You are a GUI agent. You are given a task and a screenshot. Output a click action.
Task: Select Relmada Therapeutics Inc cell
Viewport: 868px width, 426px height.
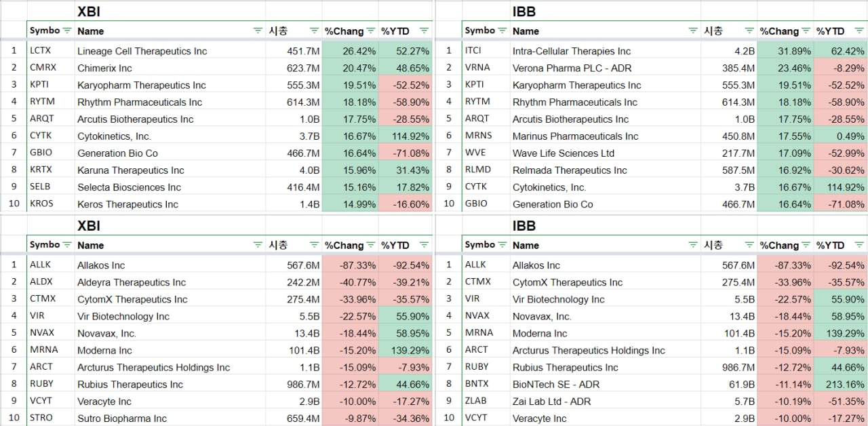coord(606,170)
